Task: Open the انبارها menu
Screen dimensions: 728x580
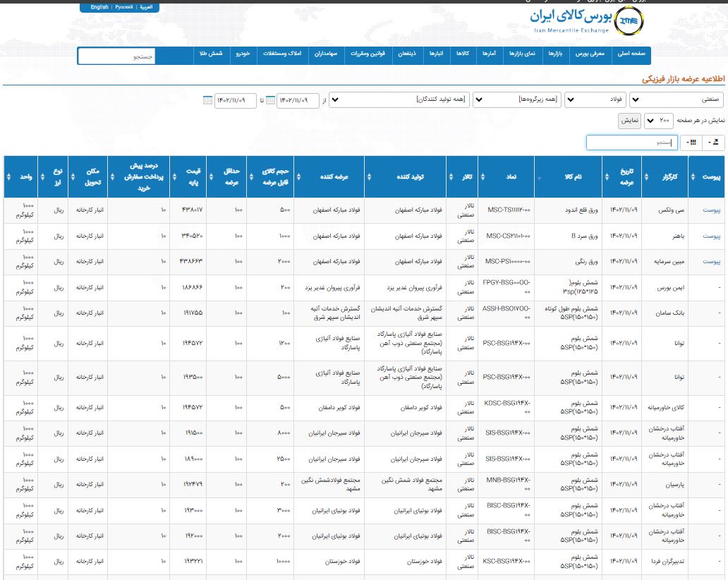Action: tap(437, 54)
